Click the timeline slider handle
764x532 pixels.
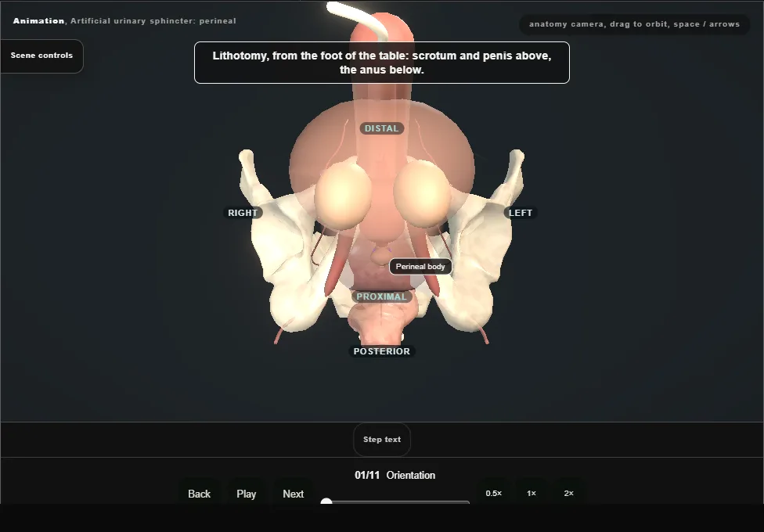coord(326,501)
